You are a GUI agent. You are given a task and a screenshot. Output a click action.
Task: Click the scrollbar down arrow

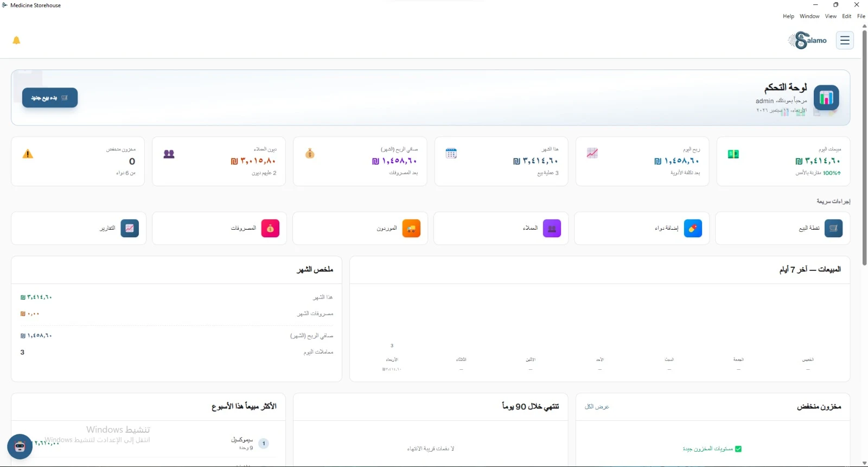[x=864, y=463]
